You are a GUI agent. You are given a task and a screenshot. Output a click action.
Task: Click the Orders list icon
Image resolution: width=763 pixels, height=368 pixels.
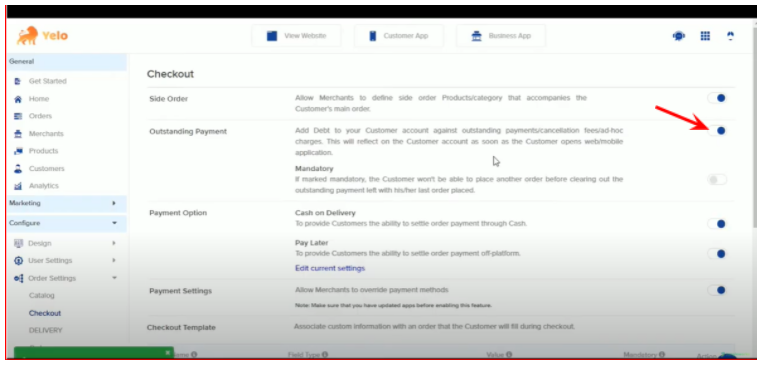click(x=18, y=116)
